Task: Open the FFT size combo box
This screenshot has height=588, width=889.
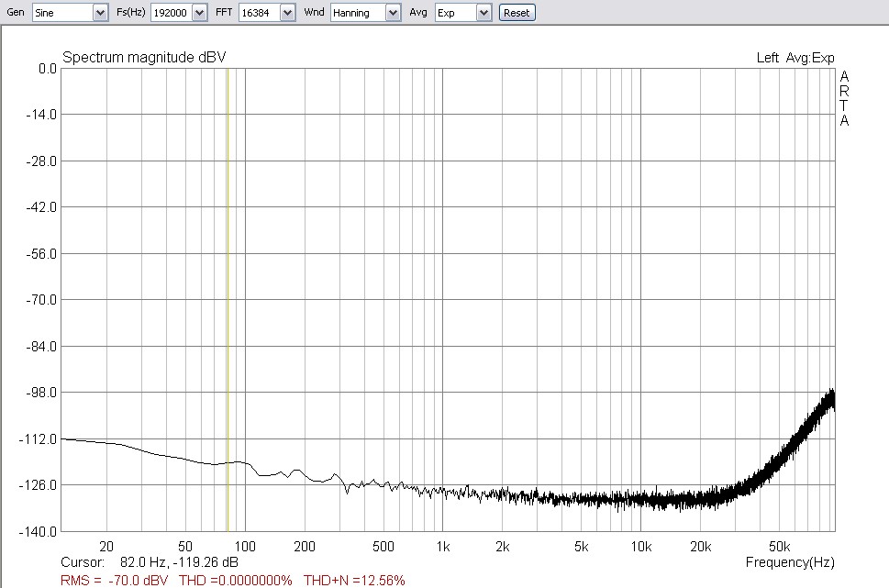Action: (x=267, y=13)
